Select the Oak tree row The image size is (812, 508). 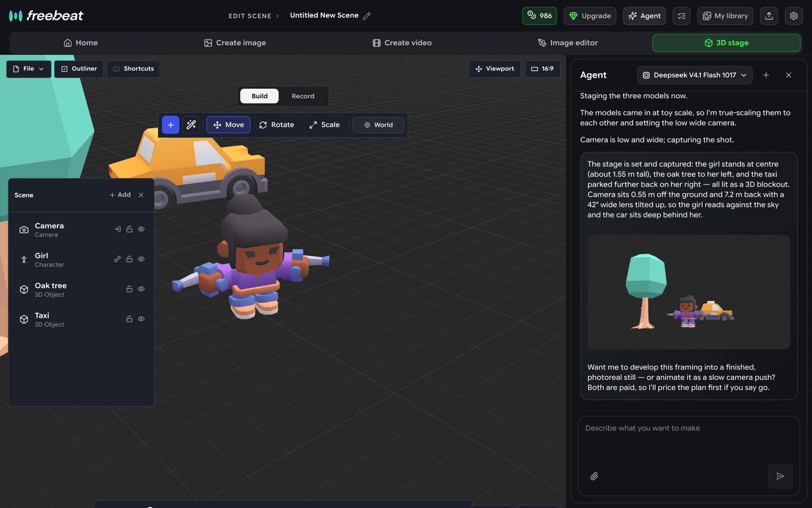81,290
